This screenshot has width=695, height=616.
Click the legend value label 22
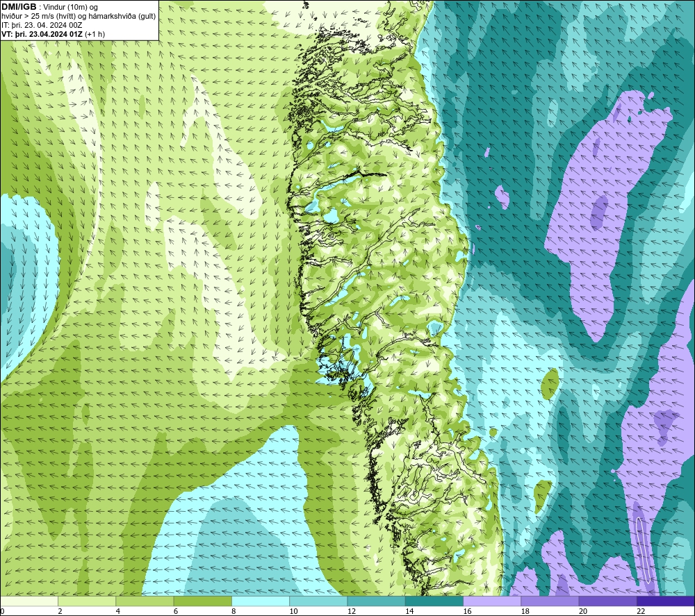pos(641,612)
